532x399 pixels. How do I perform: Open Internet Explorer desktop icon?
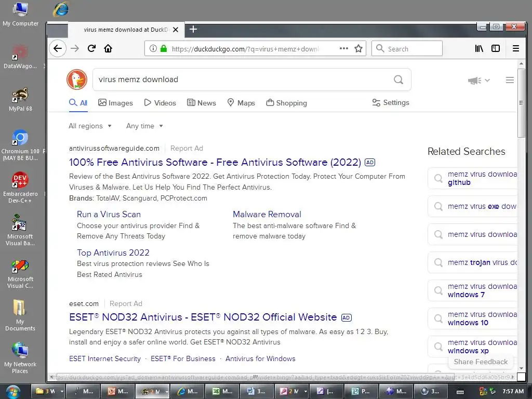(61, 9)
